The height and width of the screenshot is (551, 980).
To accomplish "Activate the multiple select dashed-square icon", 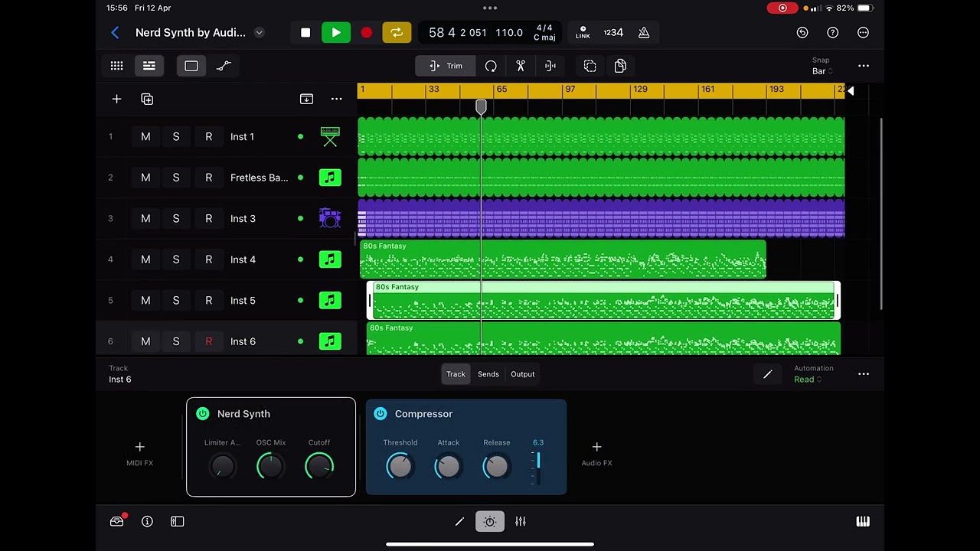I will coord(590,66).
